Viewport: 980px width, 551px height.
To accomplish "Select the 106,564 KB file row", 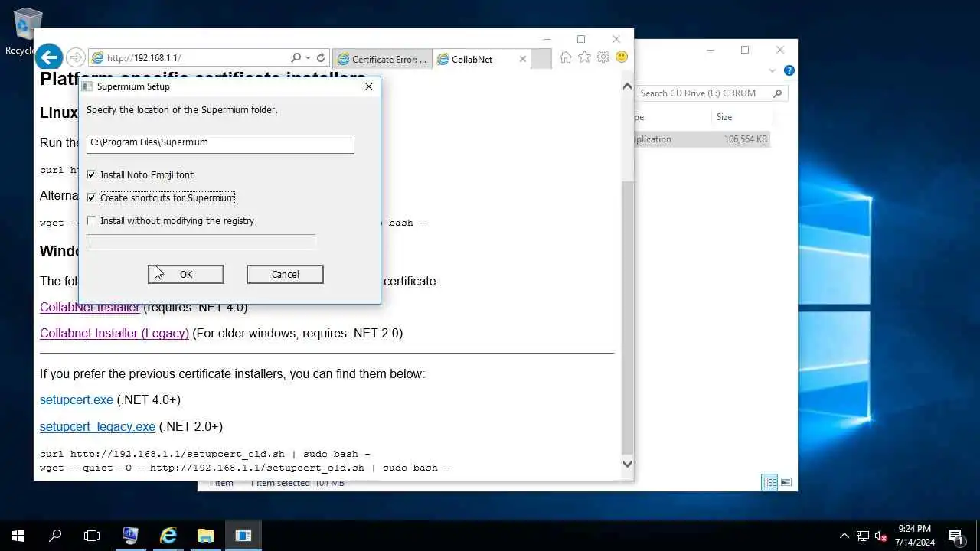I will point(701,139).
